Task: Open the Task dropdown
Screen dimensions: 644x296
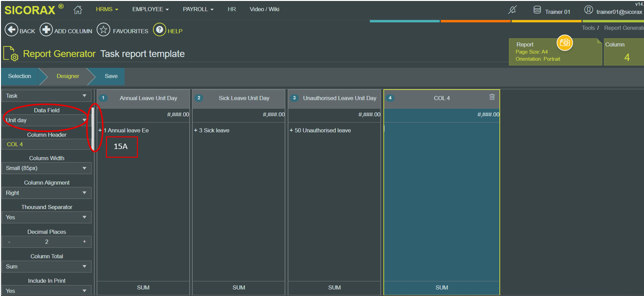Action: point(46,96)
